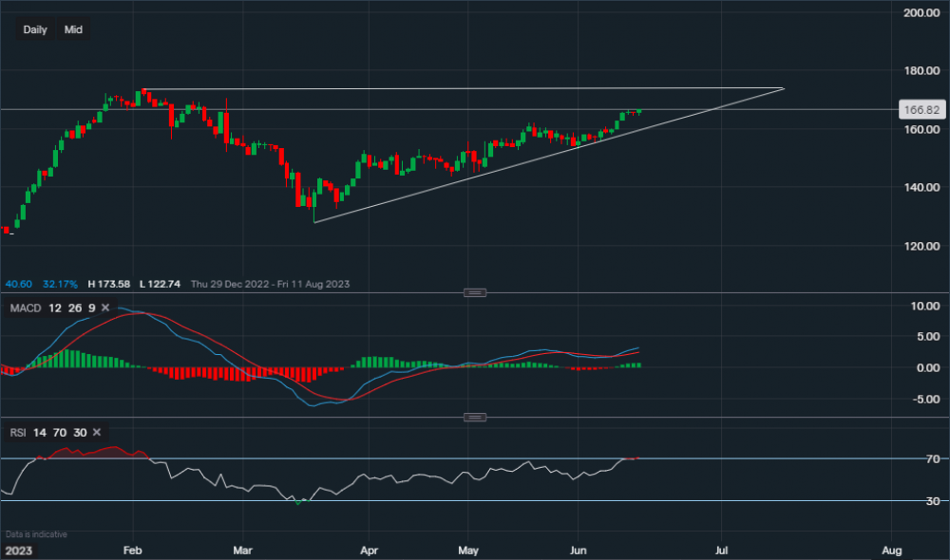
Task: Remove the MACD indicator with its X icon
Action: click(x=105, y=308)
